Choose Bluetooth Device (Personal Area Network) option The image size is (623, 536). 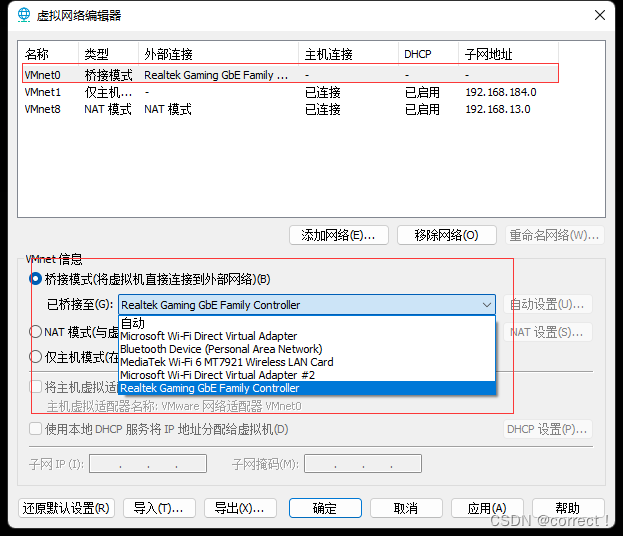click(x=307, y=349)
